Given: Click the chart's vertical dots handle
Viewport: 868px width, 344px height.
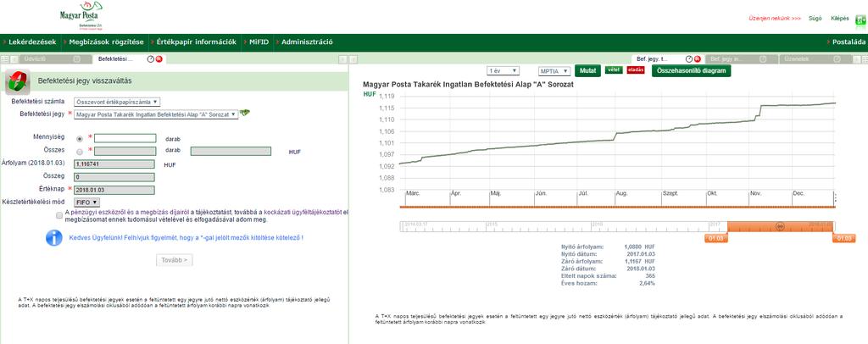Looking at the screenshot, I should pyautogui.click(x=835, y=198).
